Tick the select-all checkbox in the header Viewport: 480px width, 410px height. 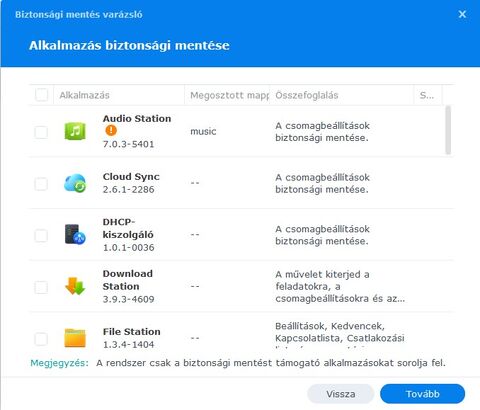pos(41,95)
